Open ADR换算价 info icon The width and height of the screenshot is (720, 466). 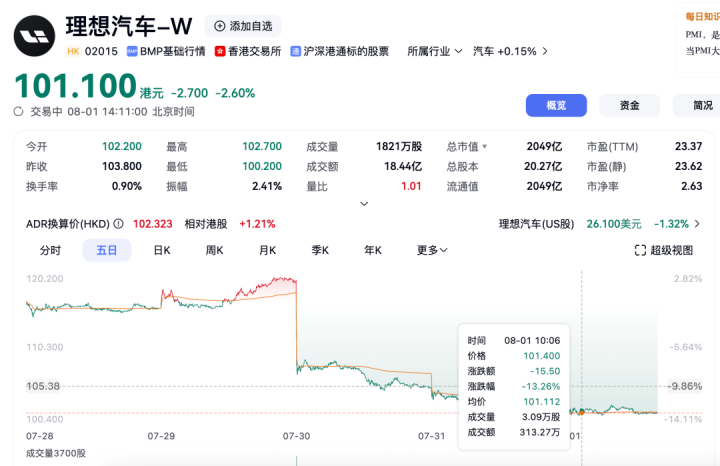[x=118, y=224]
